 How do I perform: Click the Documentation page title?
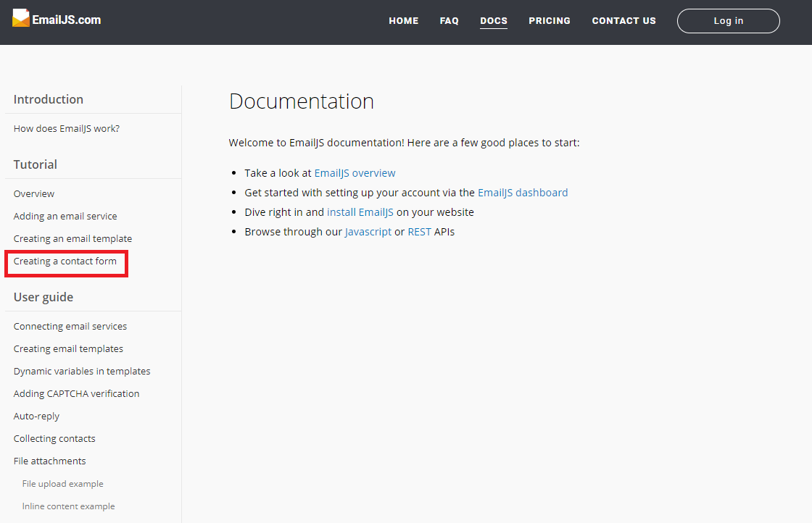302,101
